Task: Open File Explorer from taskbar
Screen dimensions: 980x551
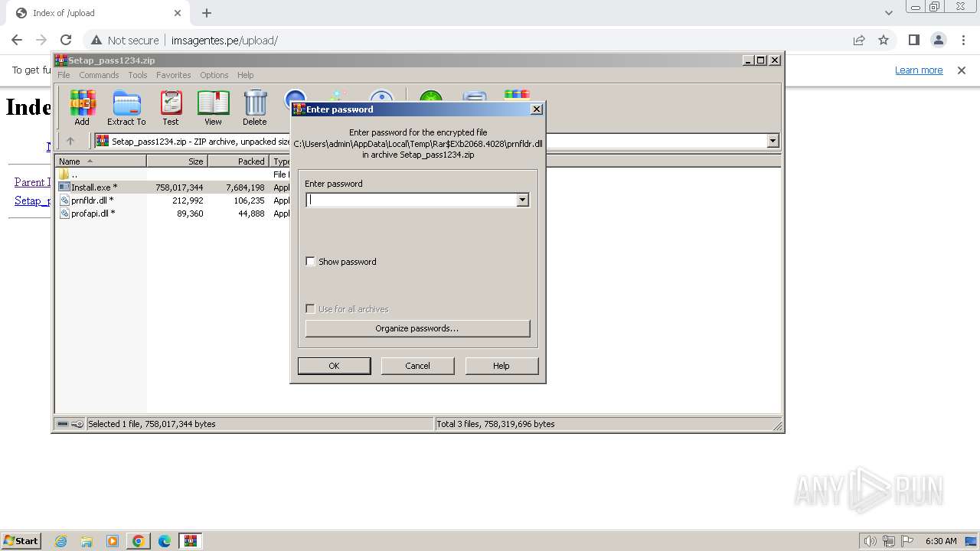Action: (87, 541)
